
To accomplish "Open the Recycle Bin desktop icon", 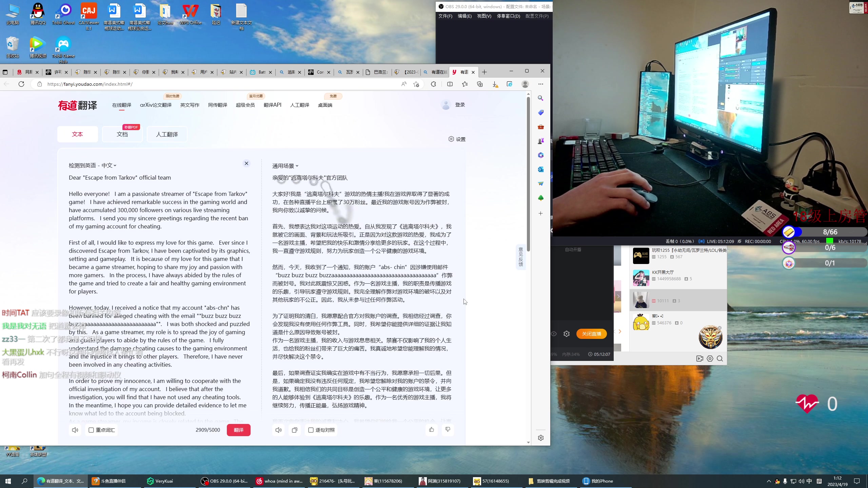I will (x=13, y=47).
